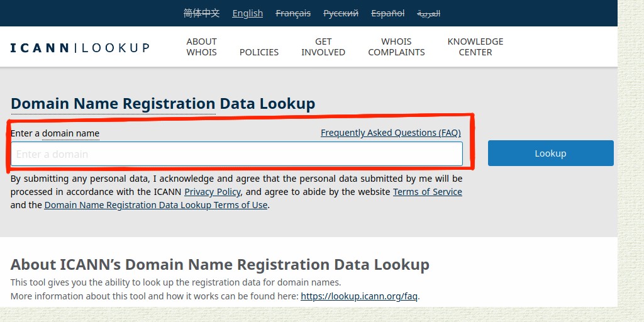Open the Terms of Service link
Viewport: 644px width, 322px height.
(428, 192)
